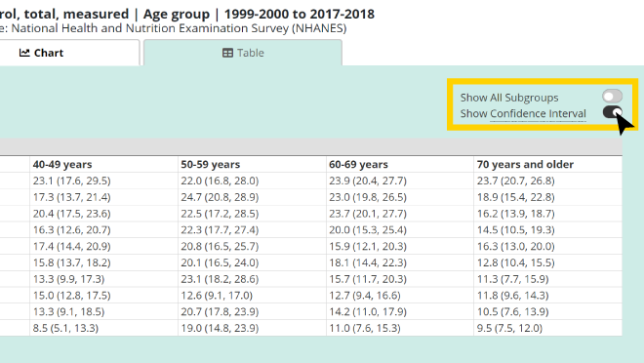Click the NHANES survey source subtitle
This screenshot has height=363, width=644.
(174, 28)
